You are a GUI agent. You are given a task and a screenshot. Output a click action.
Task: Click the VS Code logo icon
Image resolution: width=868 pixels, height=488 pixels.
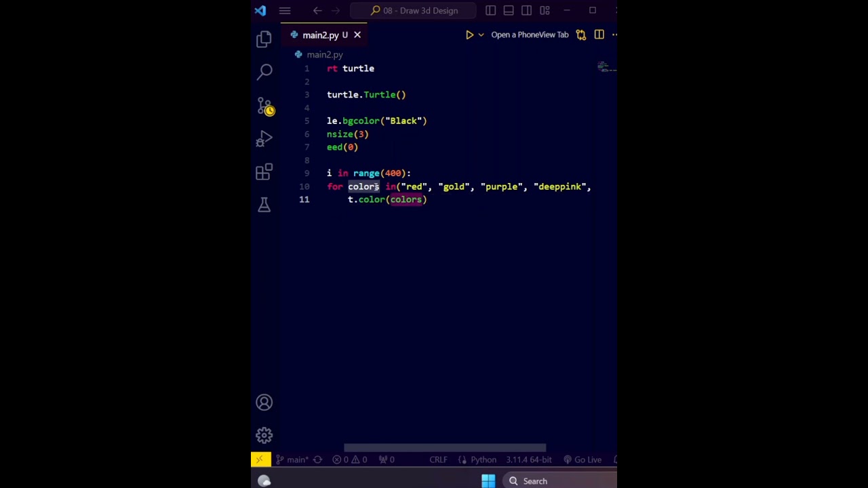[260, 10]
